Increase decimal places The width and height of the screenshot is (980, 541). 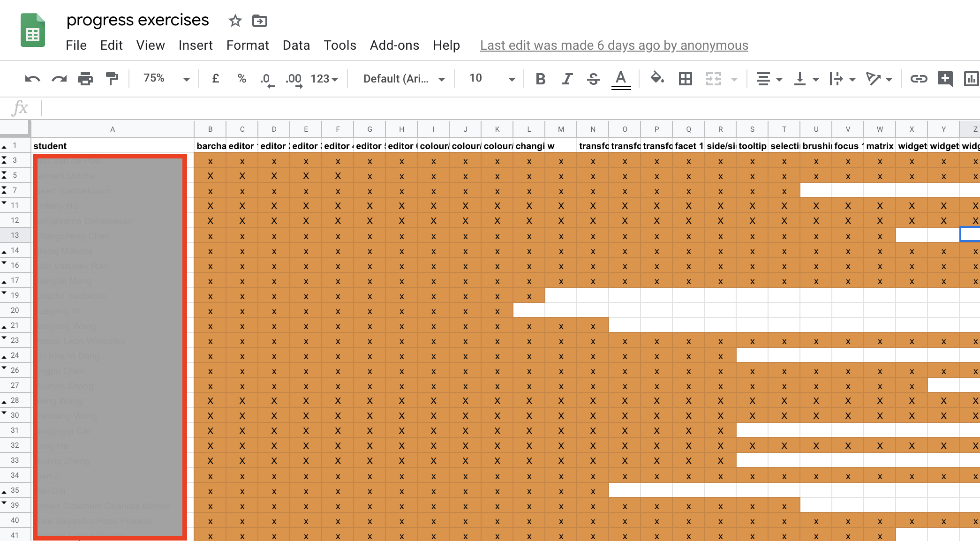pos(294,79)
